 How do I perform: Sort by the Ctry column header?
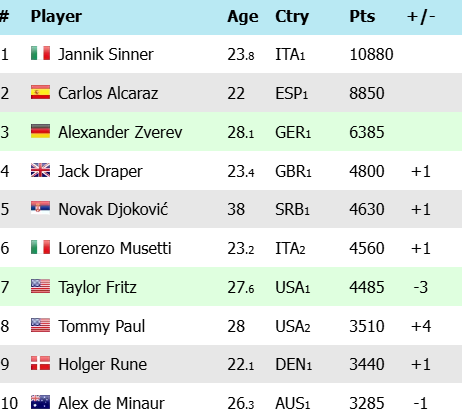(292, 16)
